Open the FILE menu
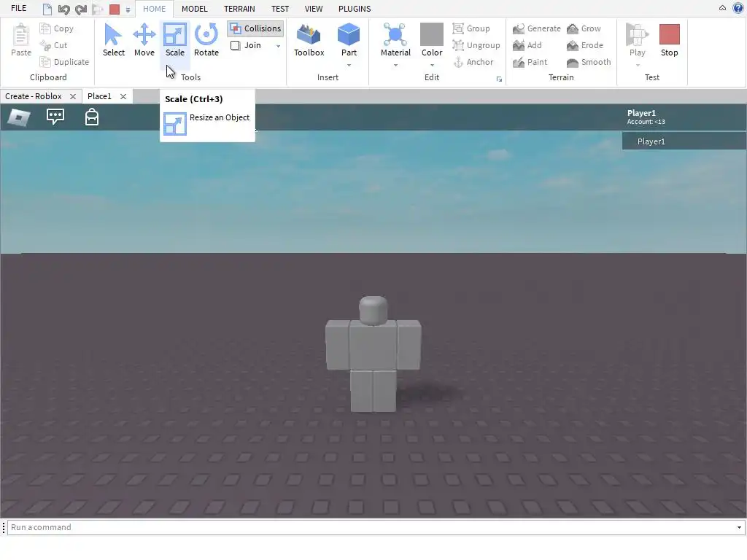This screenshot has width=747, height=560. point(18,8)
